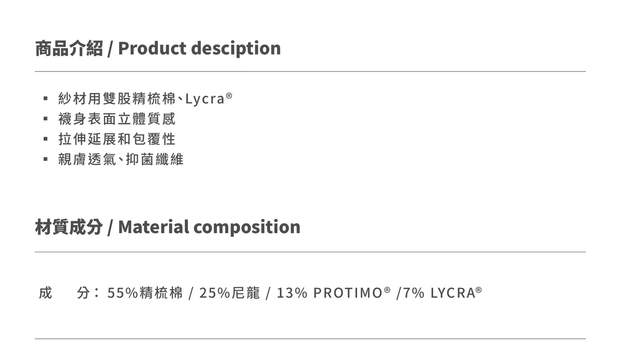Click the square bullet before "紗材用雙股精梳棉"
621x364 pixels.
46,98
